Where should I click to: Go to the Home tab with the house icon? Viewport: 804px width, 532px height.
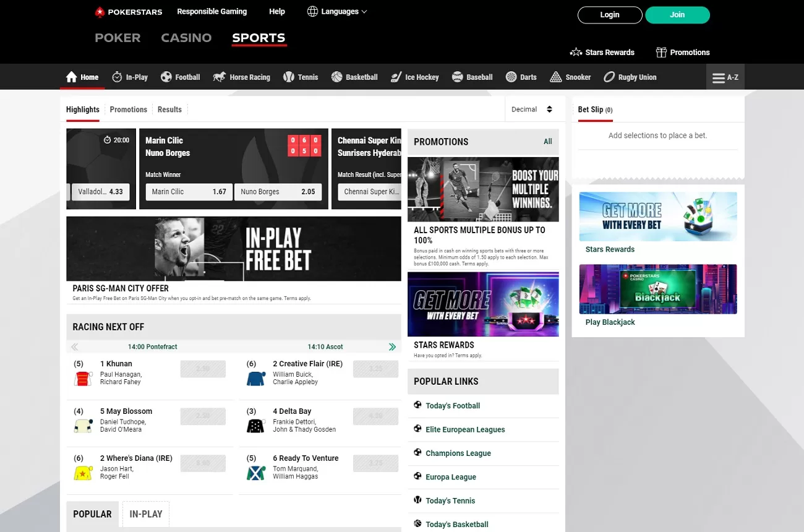(x=82, y=77)
